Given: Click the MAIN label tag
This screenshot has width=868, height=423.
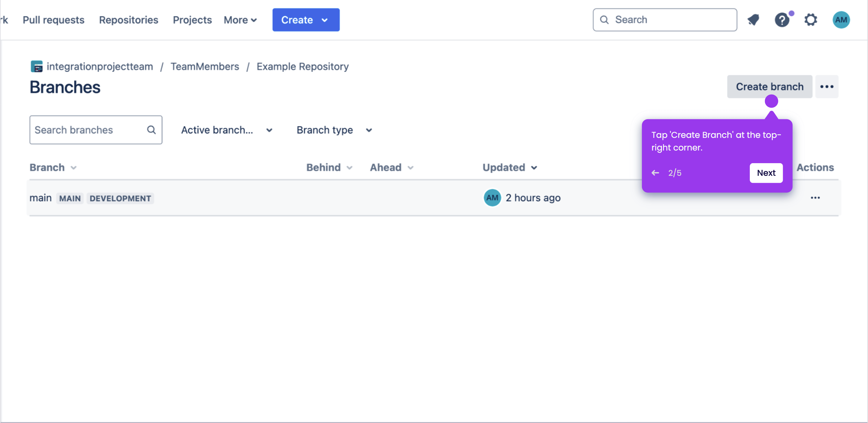Looking at the screenshot, I should 70,198.
